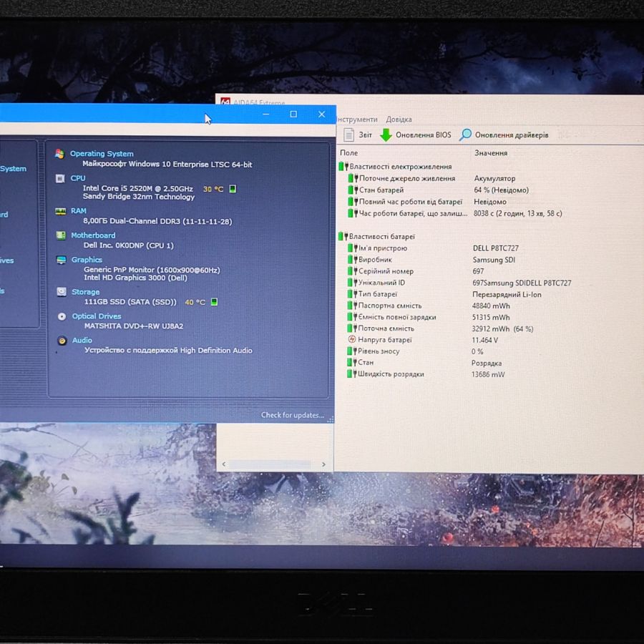This screenshot has width=644, height=644.
Task: Click the icon beside Паспортна ємність row
Action: [352, 305]
